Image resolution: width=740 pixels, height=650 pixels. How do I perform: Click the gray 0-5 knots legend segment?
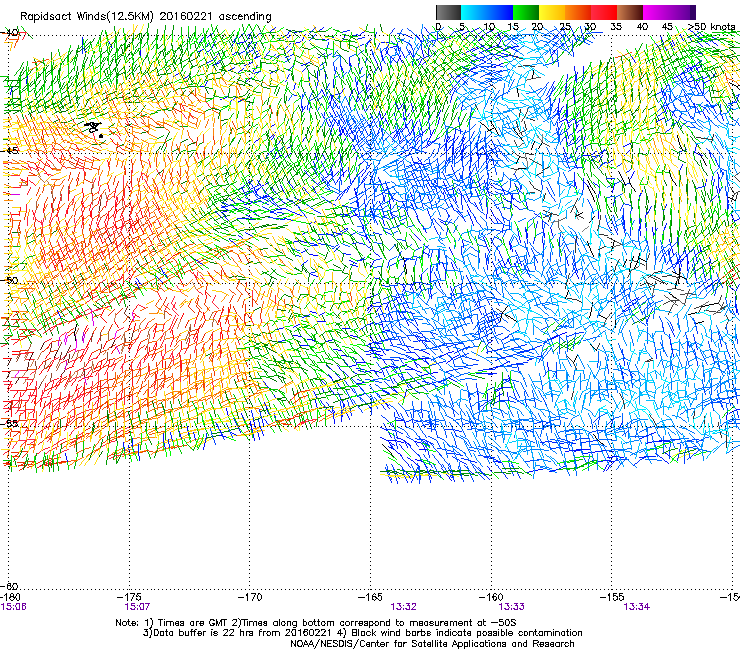point(448,12)
